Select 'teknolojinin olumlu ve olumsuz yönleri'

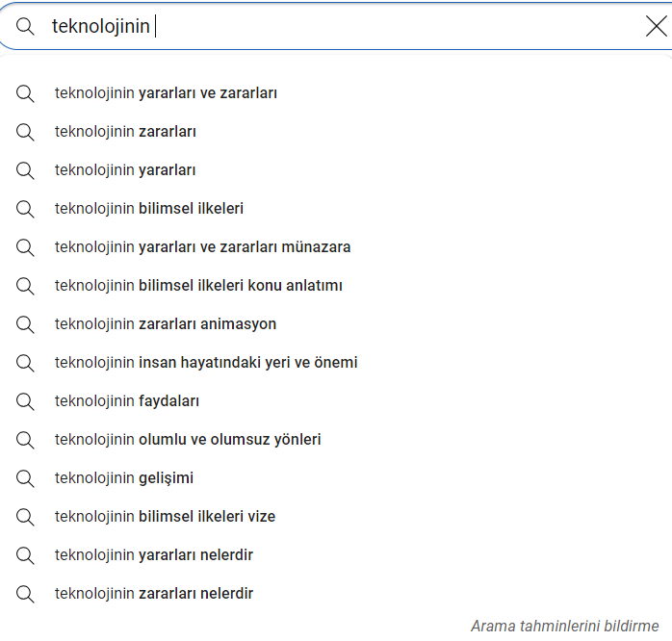[188, 440]
